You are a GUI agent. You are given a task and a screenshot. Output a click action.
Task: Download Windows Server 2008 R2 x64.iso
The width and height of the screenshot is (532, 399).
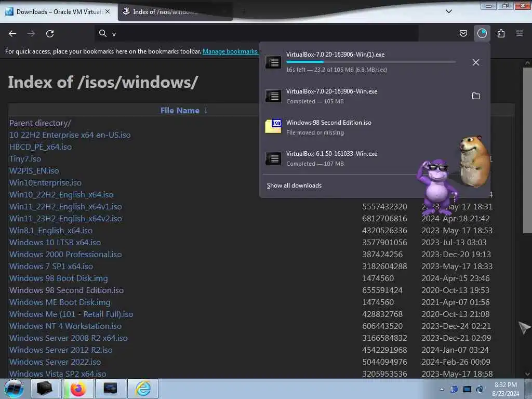(69, 338)
